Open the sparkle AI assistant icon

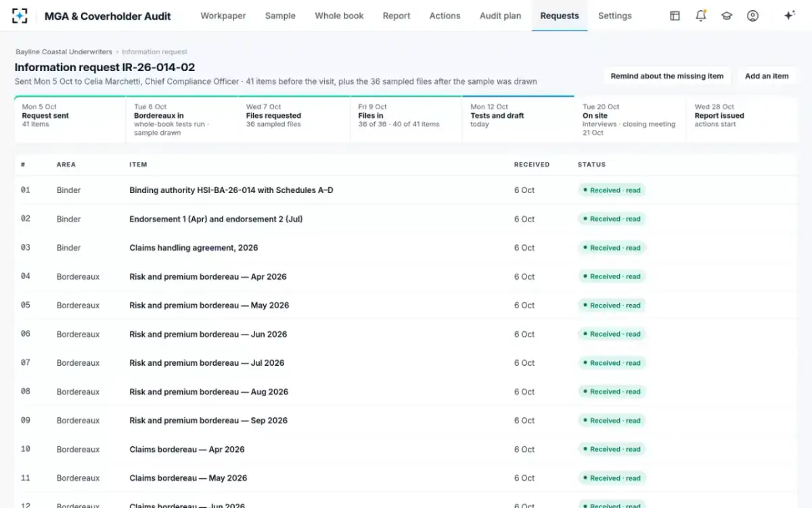(x=789, y=16)
